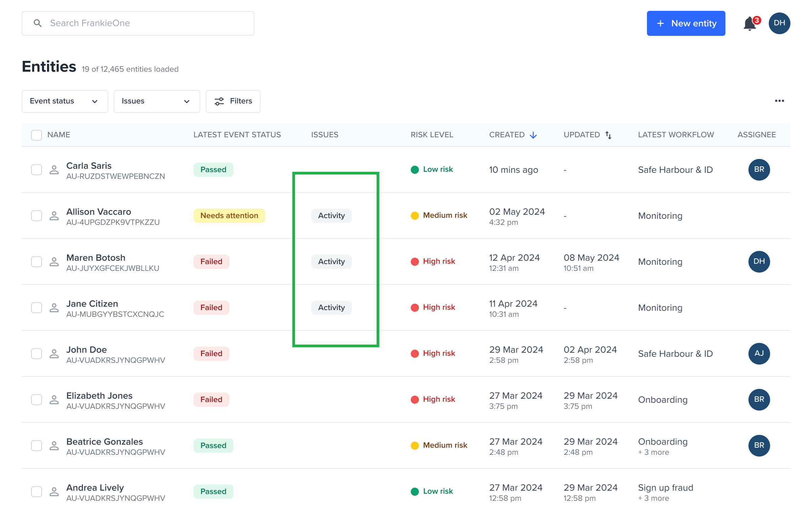Toggle the select-all checkbox in header
812x514 pixels.
[x=37, y=135]
